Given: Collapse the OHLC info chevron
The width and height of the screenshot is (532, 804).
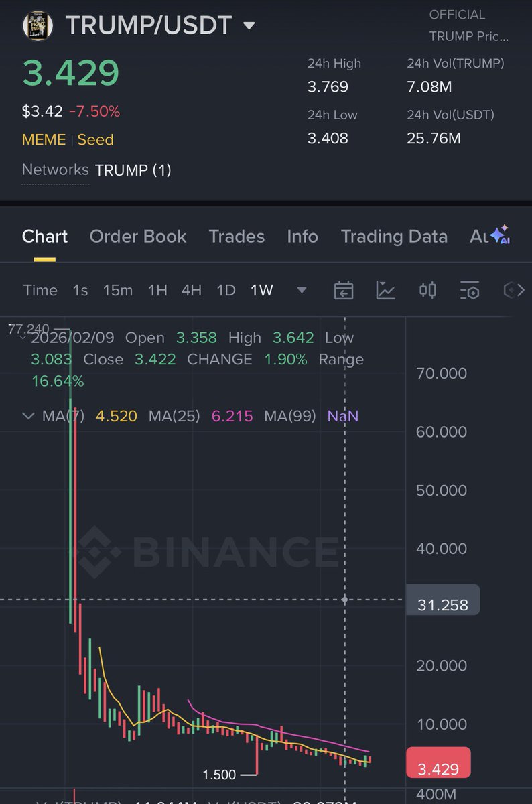Looking at the screenshot, I should (23, 337).
